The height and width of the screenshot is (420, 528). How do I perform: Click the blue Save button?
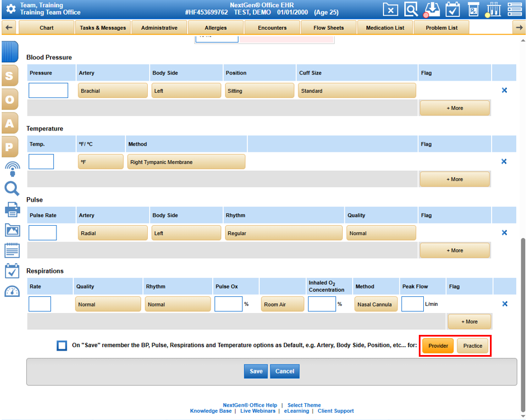(x=256, y=371)
